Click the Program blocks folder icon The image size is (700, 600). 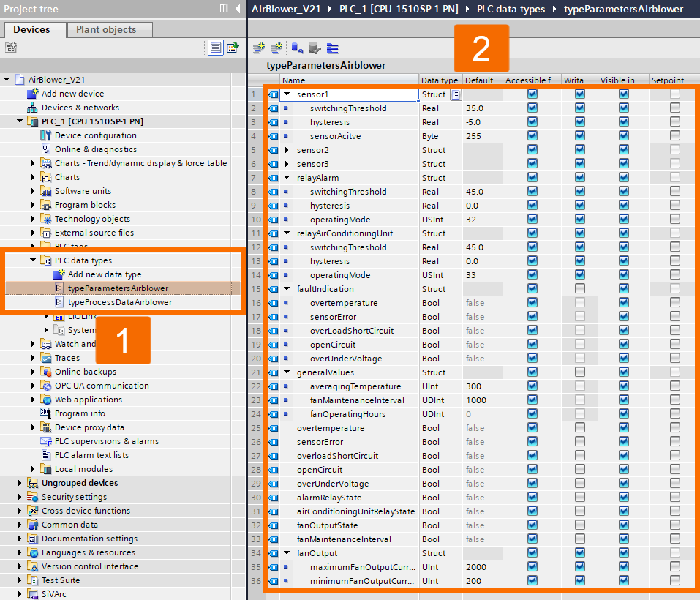click(x=45, y=204)
